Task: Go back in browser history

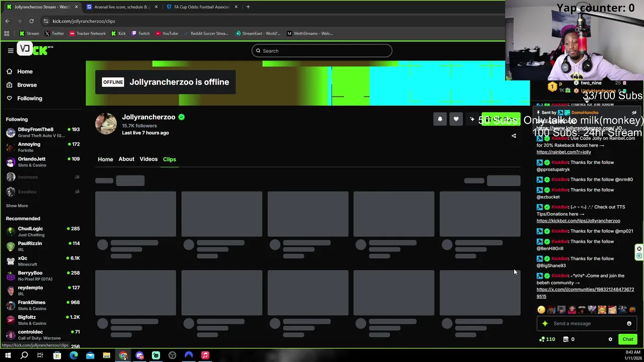Action: (x=7, y=21)
